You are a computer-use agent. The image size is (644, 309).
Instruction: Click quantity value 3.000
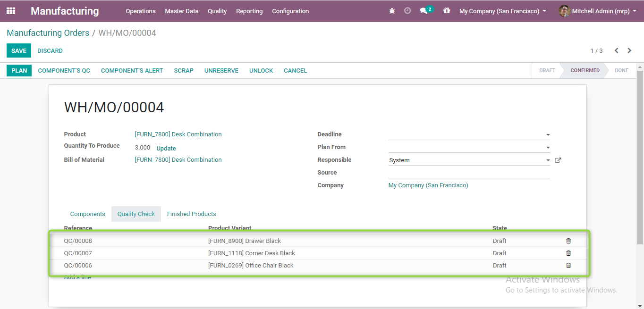point(143,148)
